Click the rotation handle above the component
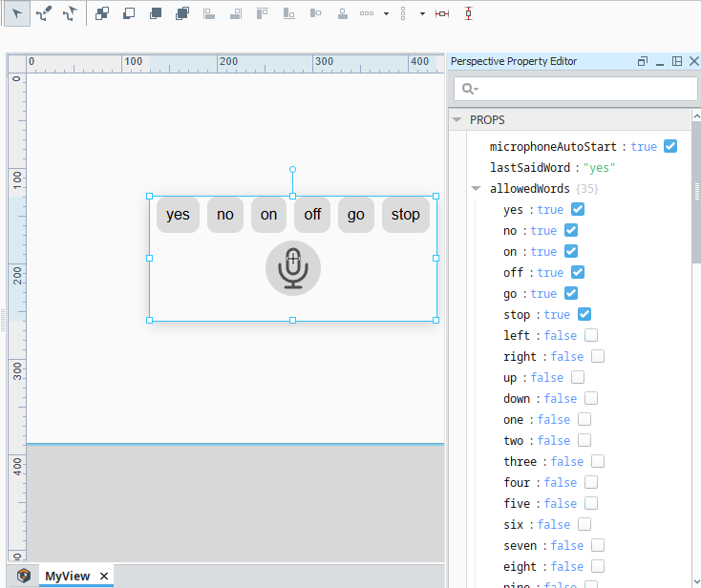 coord(292,169)
